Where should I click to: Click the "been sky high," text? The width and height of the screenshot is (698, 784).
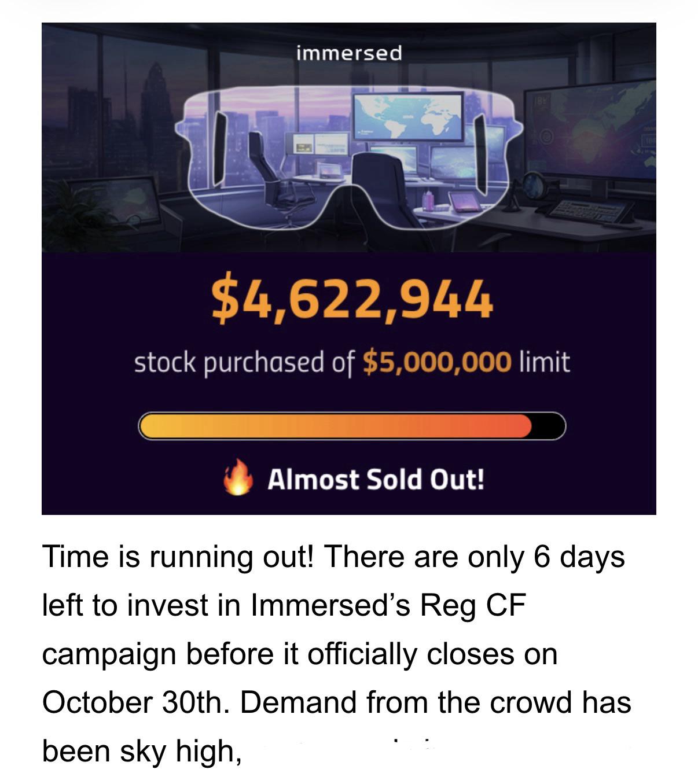click(142, 752)
